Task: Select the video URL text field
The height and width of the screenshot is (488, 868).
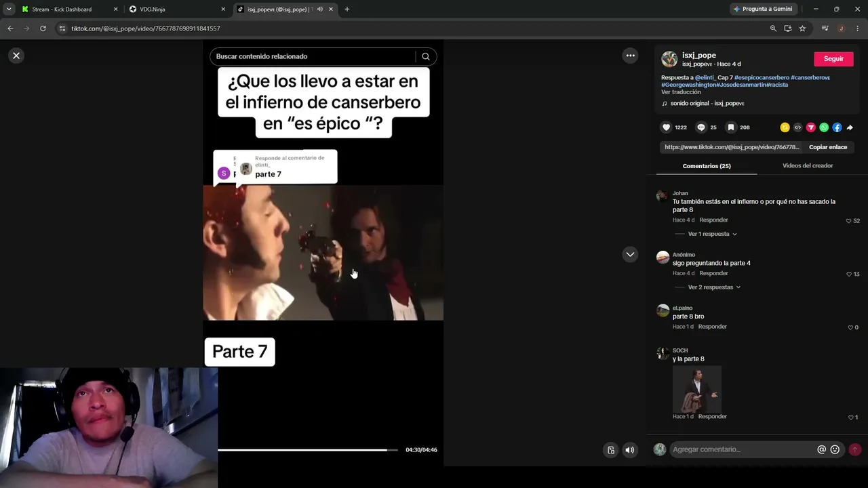Action: point(732,147)
